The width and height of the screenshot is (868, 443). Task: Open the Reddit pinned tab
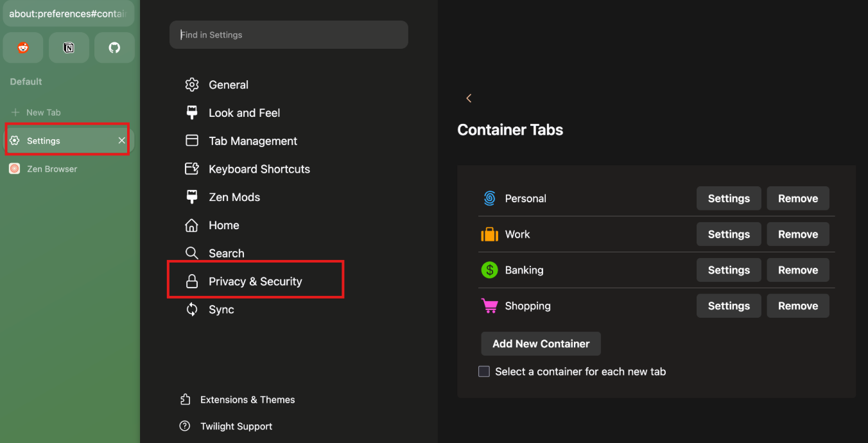click(x=22, y=48)
